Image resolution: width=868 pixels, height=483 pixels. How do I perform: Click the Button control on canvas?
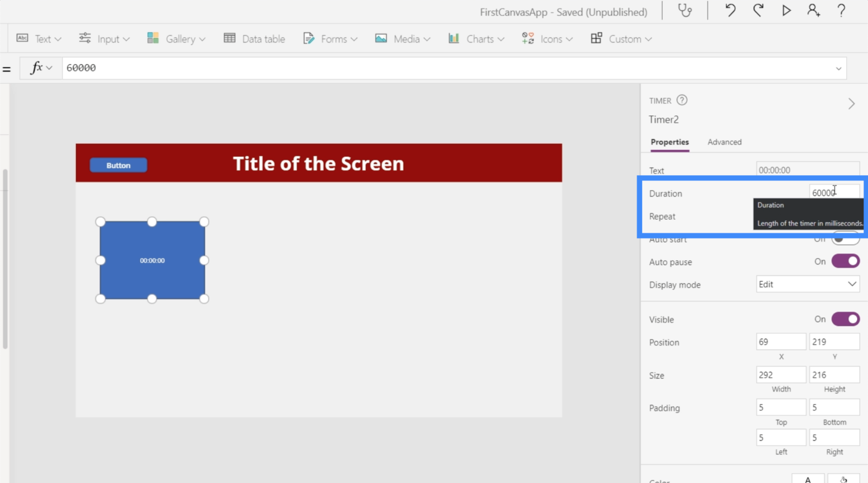[118, 165]
